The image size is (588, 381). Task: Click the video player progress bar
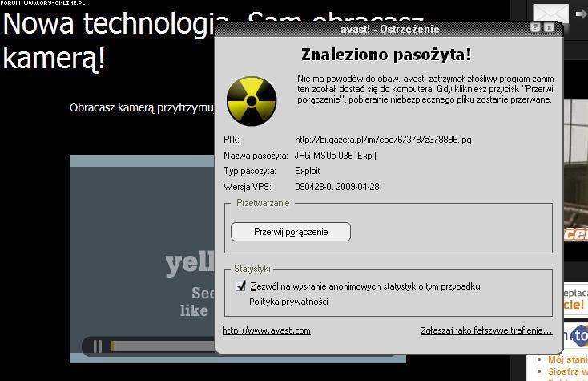[163, 346]
